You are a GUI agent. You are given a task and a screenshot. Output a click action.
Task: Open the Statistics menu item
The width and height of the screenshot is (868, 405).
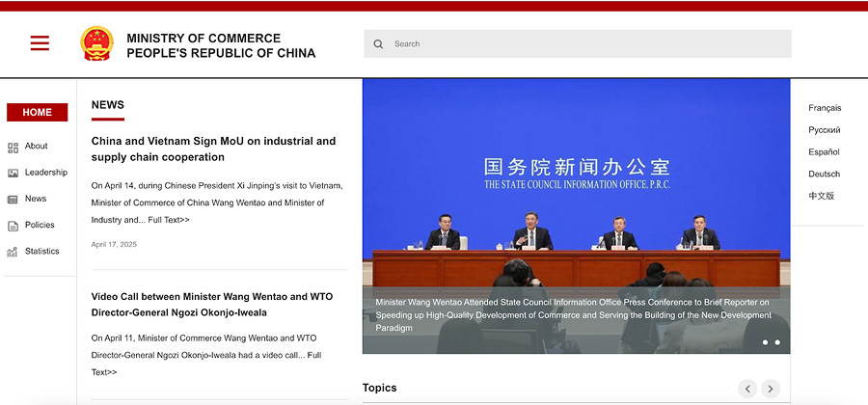click(x=42, y=251)
